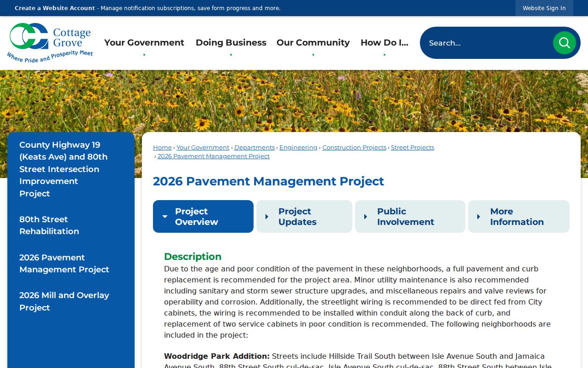The width and height of the screenshot is (588, 368).
Task: Open the Doing Business menu
Action: [231, 43]
